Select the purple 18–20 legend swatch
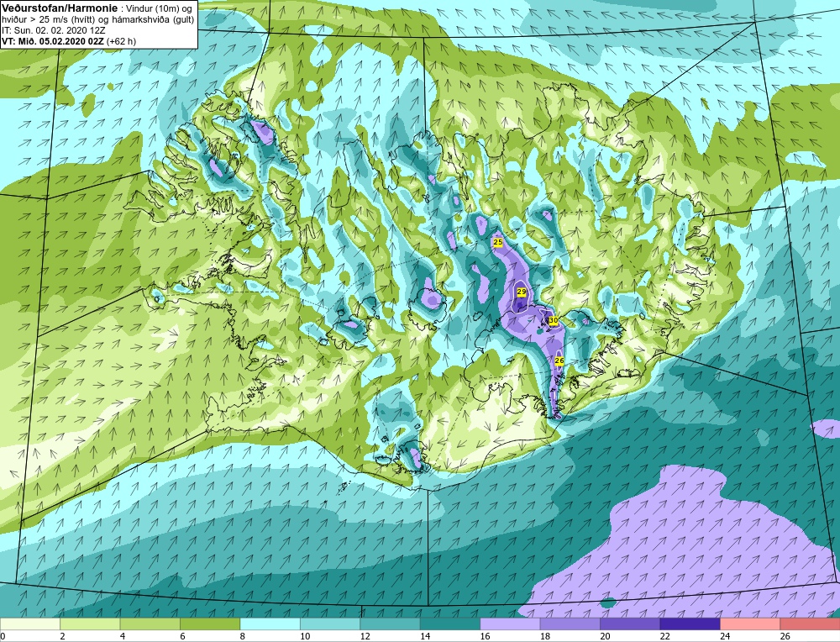The height and width of the screenshot is (642, 840). pyautogui.click(x=570, y=624)
